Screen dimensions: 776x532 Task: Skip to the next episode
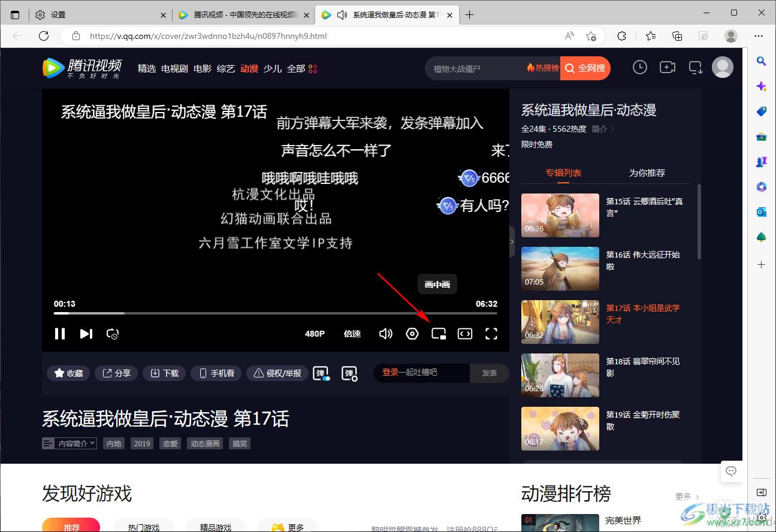86,334
